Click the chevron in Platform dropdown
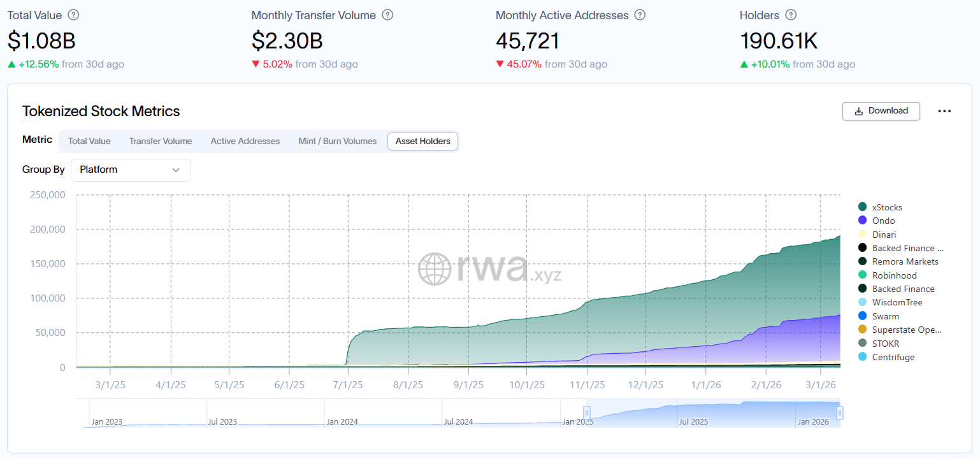Image resolution: width=980 pixels, height=459 pixels. [176, 170]
